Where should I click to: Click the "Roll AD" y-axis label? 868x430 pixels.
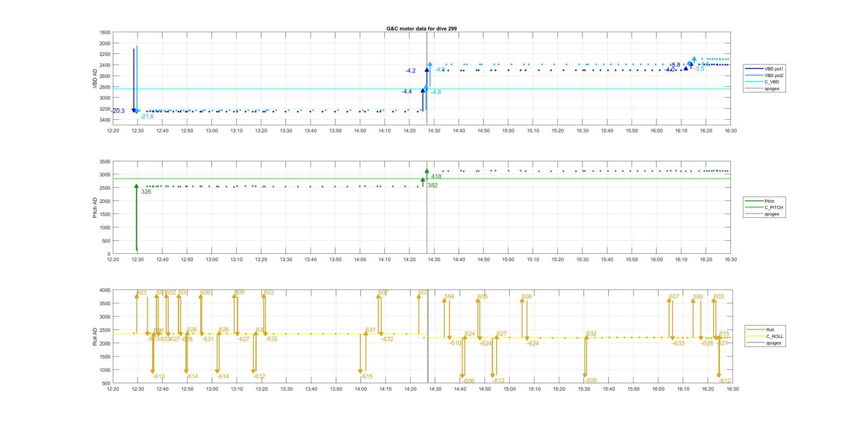[95, 336]
